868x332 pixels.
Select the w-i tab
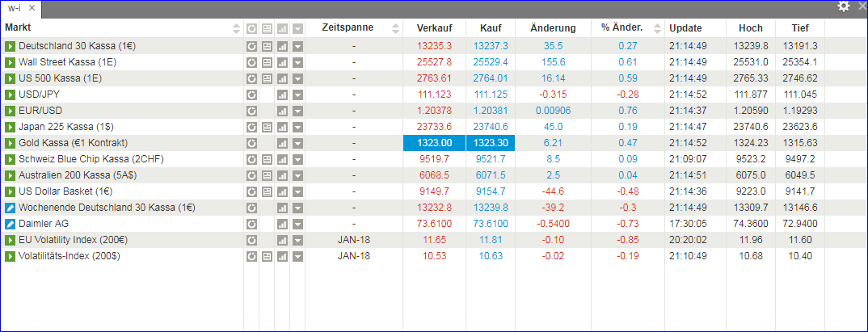[15, 7]
